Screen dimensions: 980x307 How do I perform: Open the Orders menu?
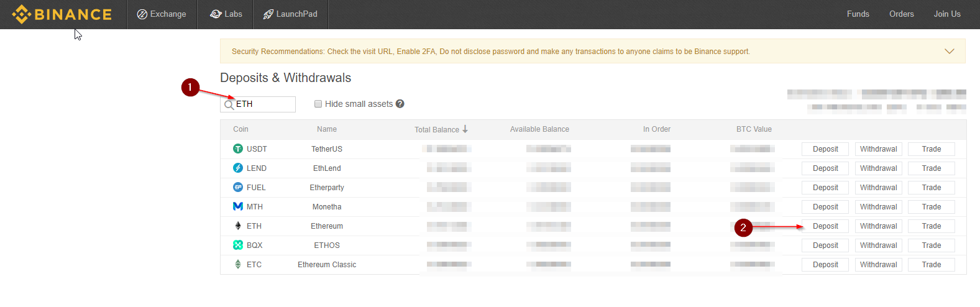[x=901, y=14]
